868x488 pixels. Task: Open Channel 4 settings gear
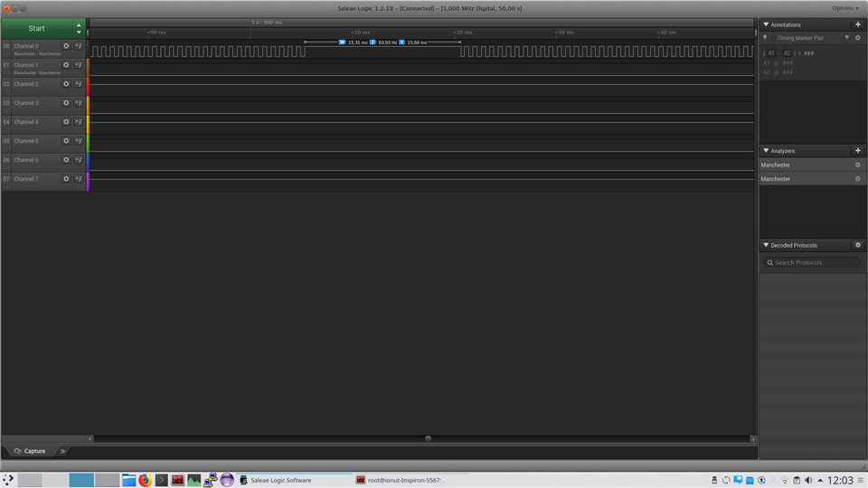click(x=66, y=122)
